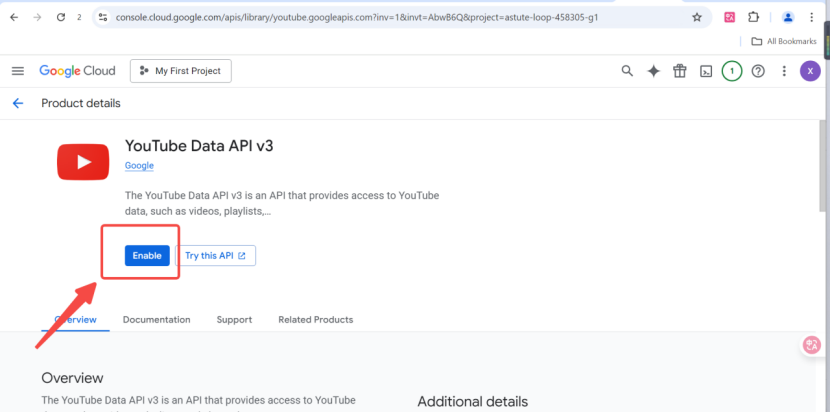Viewport: 830px width, 412px height.
Task: Open Google Cloud settings and utilities menu
Action: pos(784,71)
